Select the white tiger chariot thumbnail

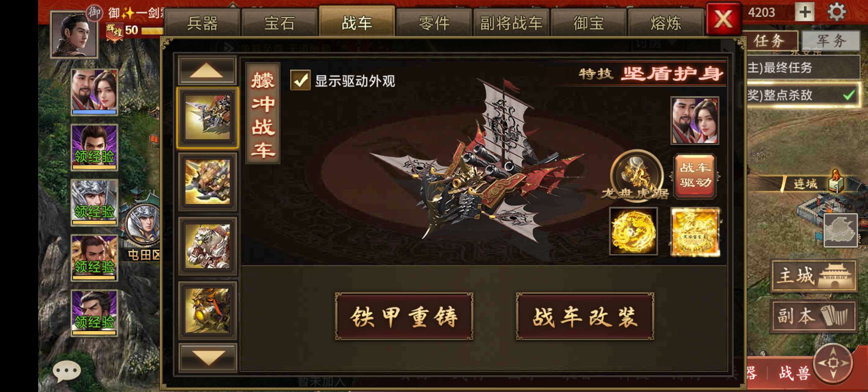pyautogui.click(x=208, y=246)
